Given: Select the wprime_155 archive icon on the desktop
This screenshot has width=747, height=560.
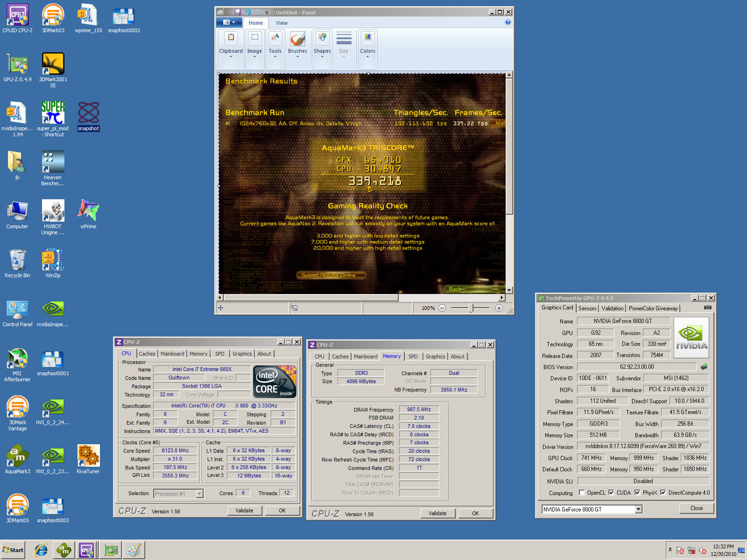Looking at the screenshot, I should point(88,19).
